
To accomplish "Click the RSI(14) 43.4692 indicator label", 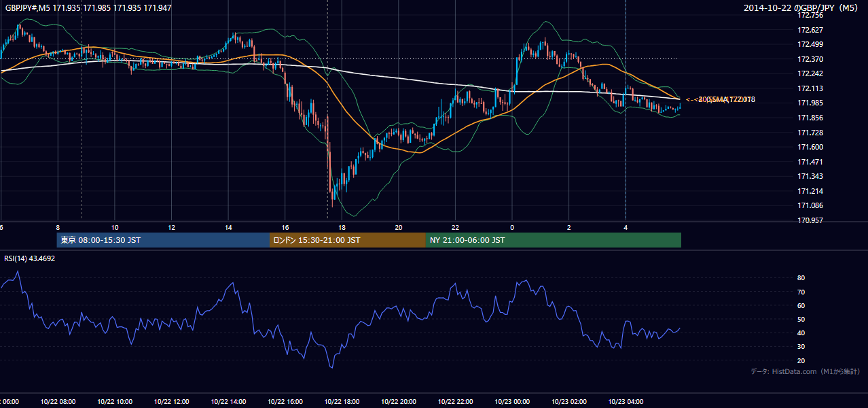I will (30, 258).
